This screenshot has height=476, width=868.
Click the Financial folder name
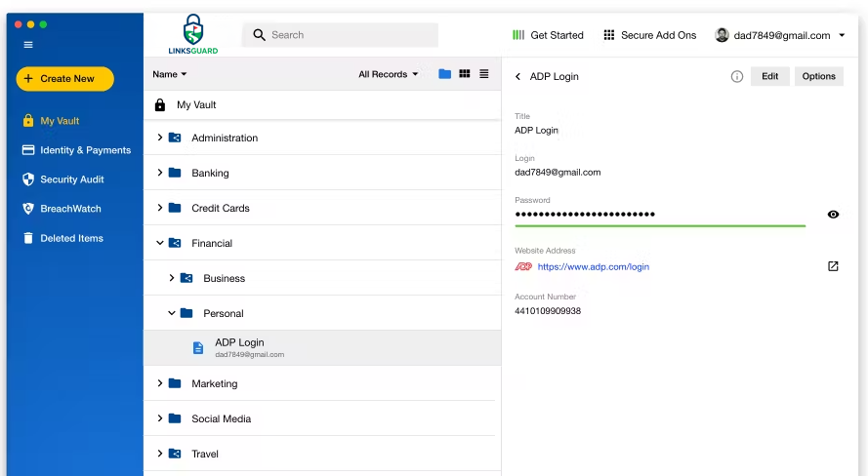212,243
